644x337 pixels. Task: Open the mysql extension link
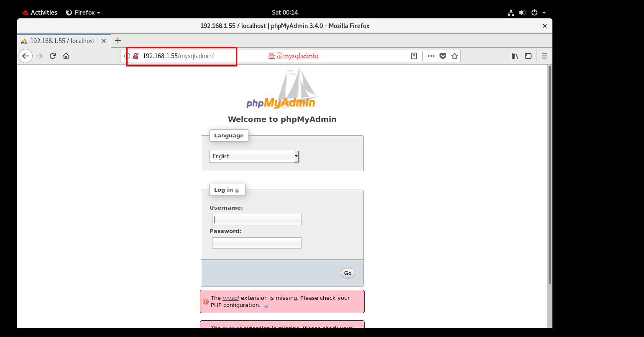click(231, 298)
